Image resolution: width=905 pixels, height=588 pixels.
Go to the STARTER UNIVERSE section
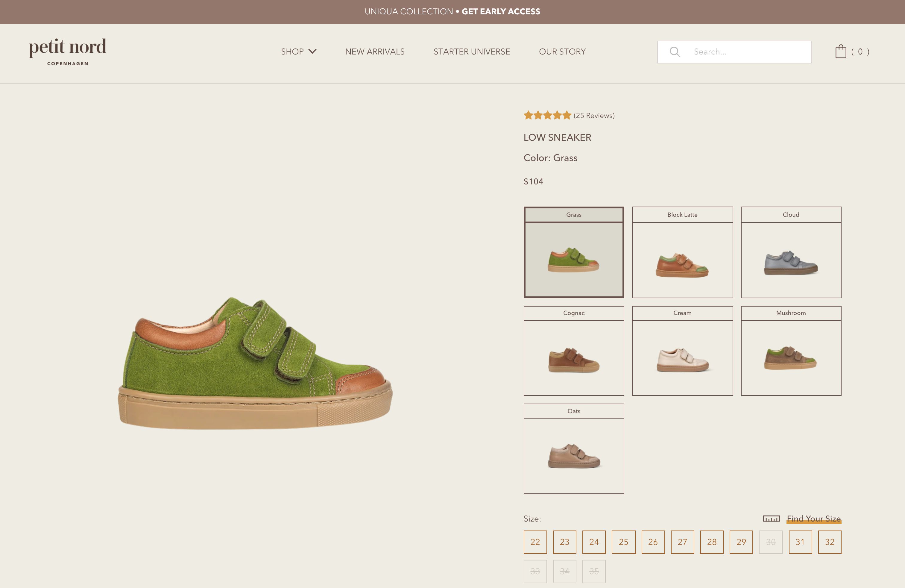click(x=472, y=52)
